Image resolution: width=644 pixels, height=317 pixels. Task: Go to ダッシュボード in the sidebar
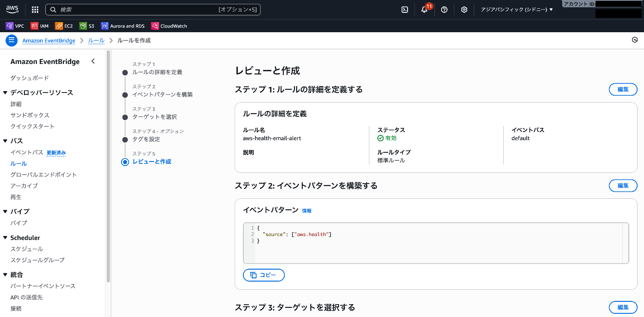[29, 78]
